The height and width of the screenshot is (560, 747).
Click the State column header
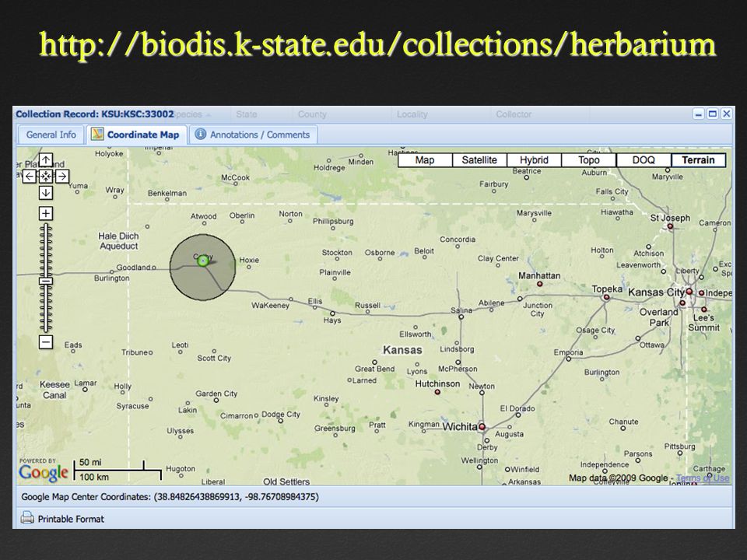click(x=247, y=114)
